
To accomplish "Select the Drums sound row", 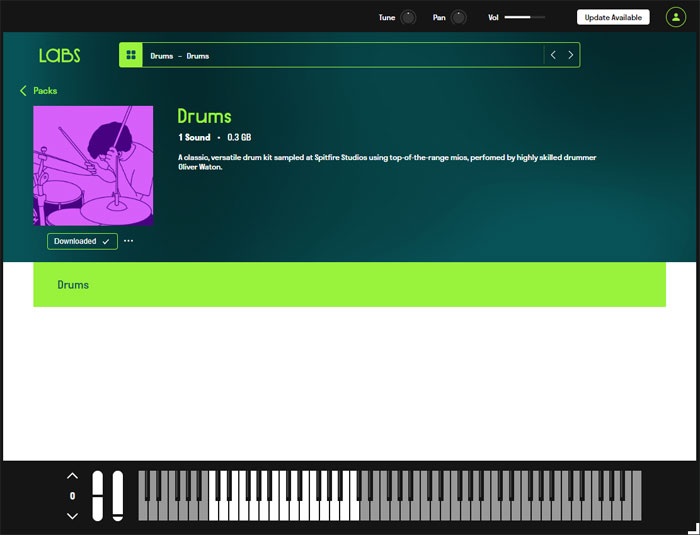I will [x=350, y=284].
